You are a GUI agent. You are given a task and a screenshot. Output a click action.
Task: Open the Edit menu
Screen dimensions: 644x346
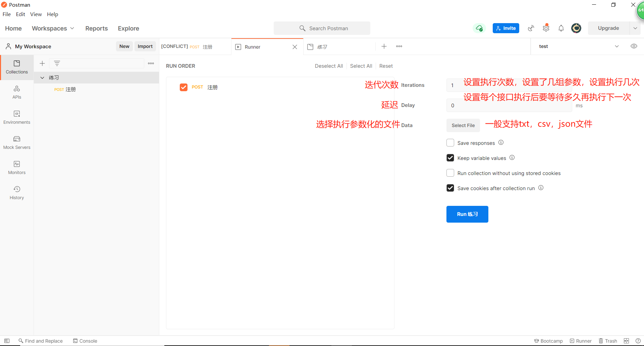[x=20, y=14]
